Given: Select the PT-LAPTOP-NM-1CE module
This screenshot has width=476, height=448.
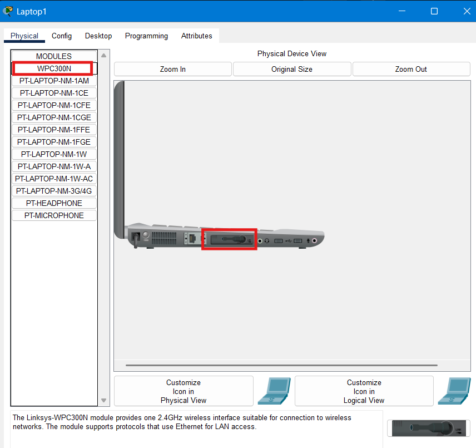Looking at the screenshot, I should pyautogui.click(x=54, y=93).
